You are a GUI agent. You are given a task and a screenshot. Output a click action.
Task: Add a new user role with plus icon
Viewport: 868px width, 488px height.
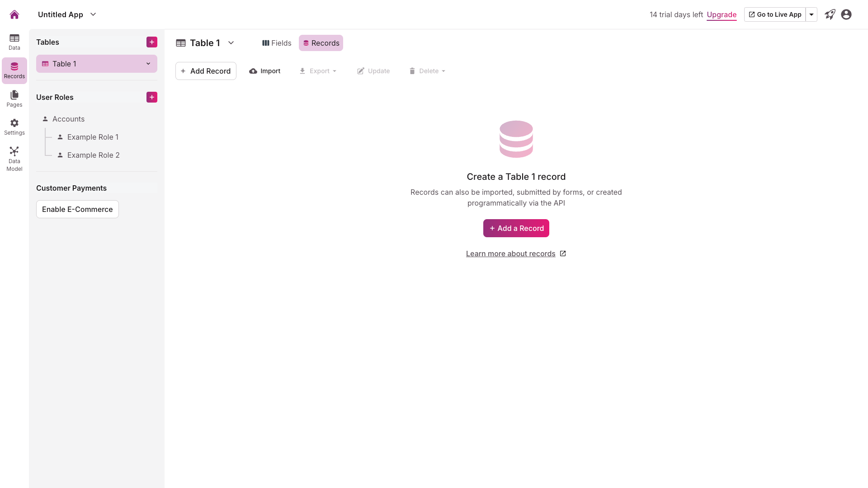(152, 97)
